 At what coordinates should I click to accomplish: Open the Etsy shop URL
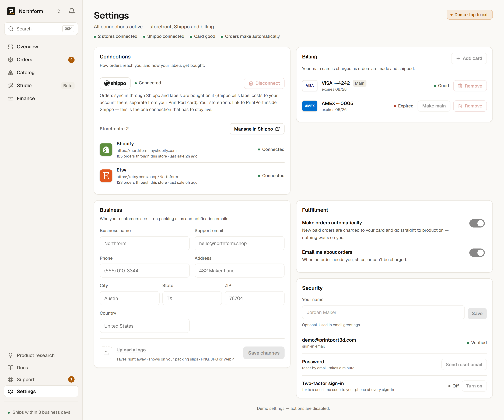click(147, 177)
